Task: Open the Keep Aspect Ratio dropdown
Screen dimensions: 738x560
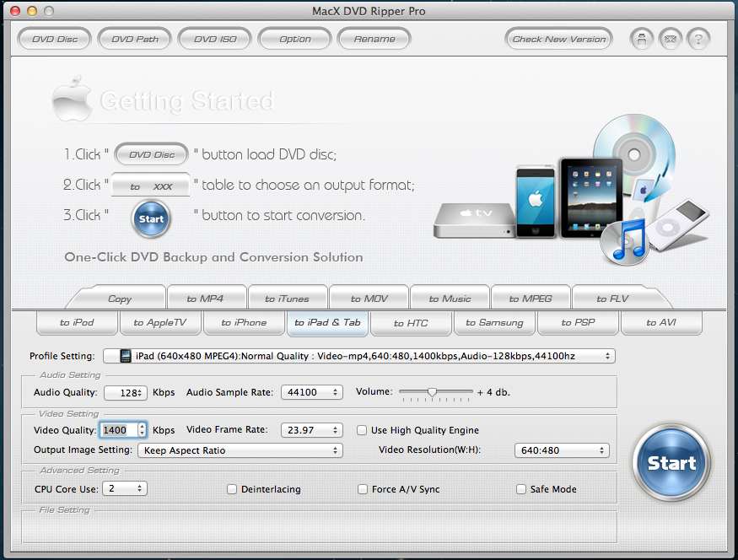Action: 240,450
